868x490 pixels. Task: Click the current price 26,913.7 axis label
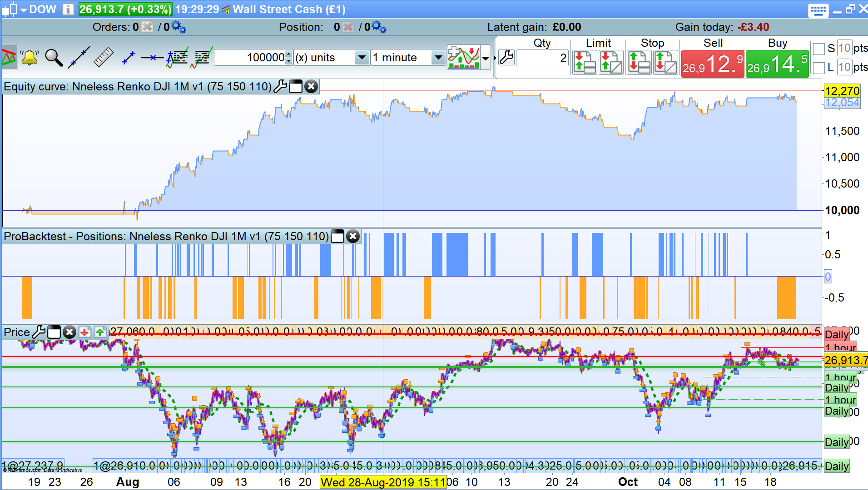point(846,361)
